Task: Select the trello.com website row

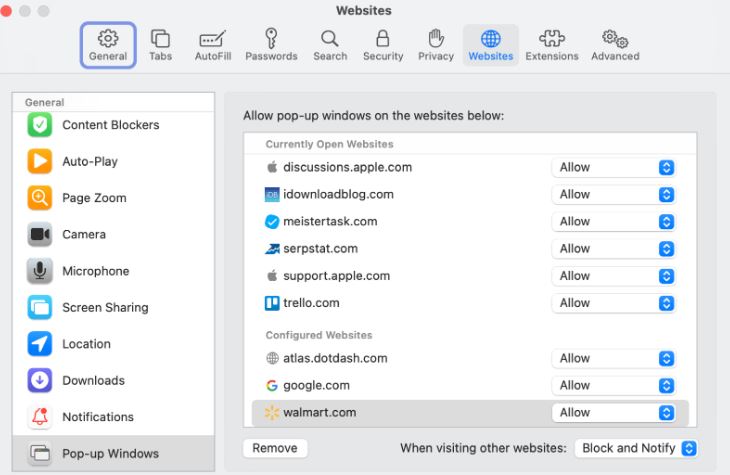Action: point(470,303)
